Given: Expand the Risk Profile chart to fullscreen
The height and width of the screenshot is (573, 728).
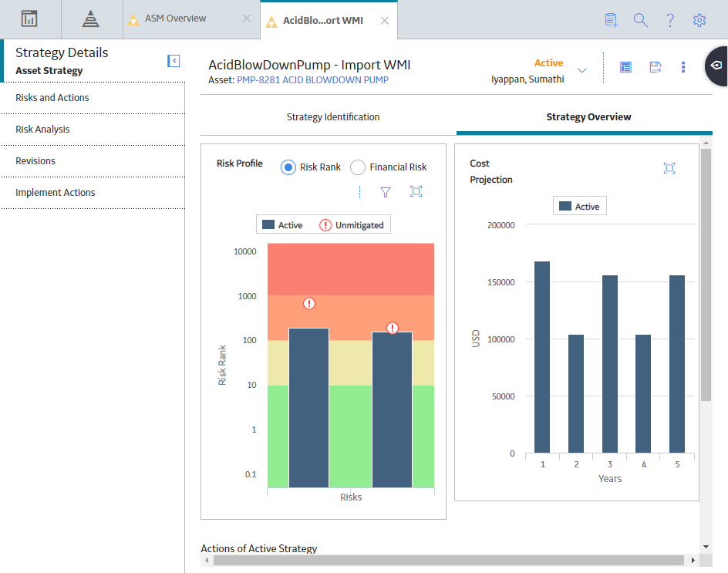Looking at the screenshot, I should [416, 191].
